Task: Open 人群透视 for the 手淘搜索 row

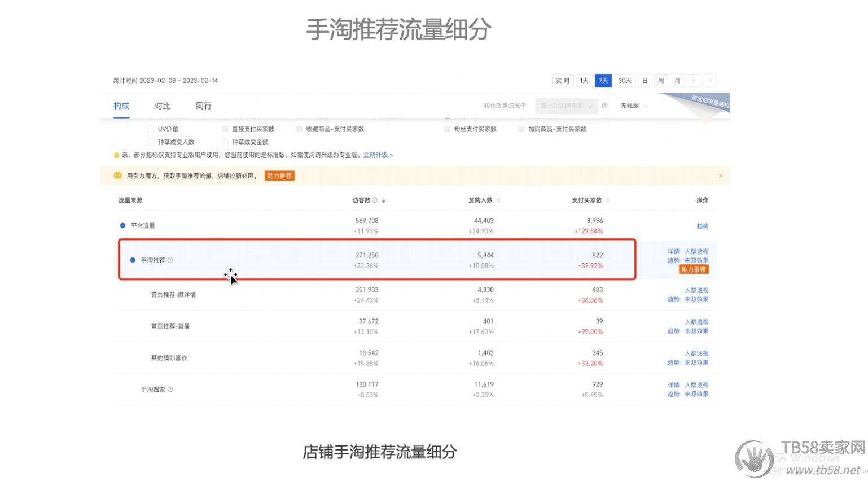Action: (696, 386)
